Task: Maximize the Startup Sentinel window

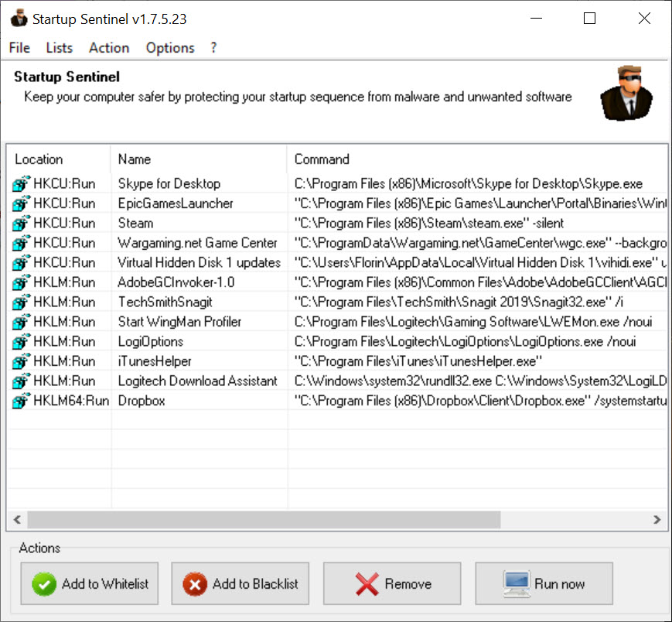Action: click(x=590, y=19)
